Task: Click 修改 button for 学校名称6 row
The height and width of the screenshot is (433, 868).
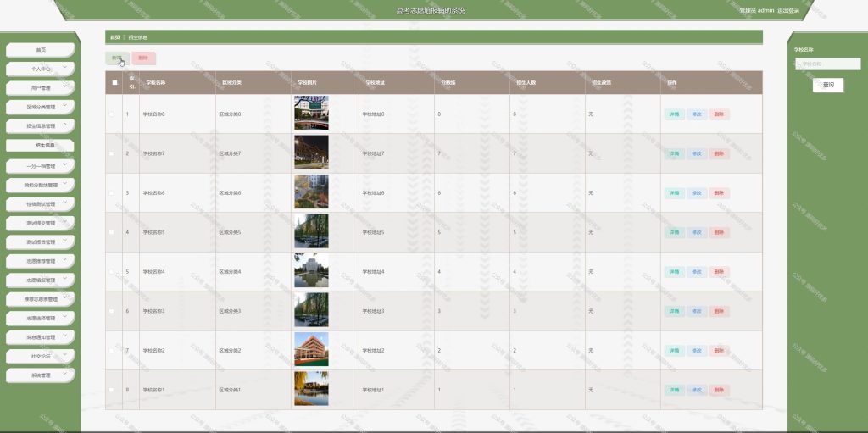Action: [697, 193]
